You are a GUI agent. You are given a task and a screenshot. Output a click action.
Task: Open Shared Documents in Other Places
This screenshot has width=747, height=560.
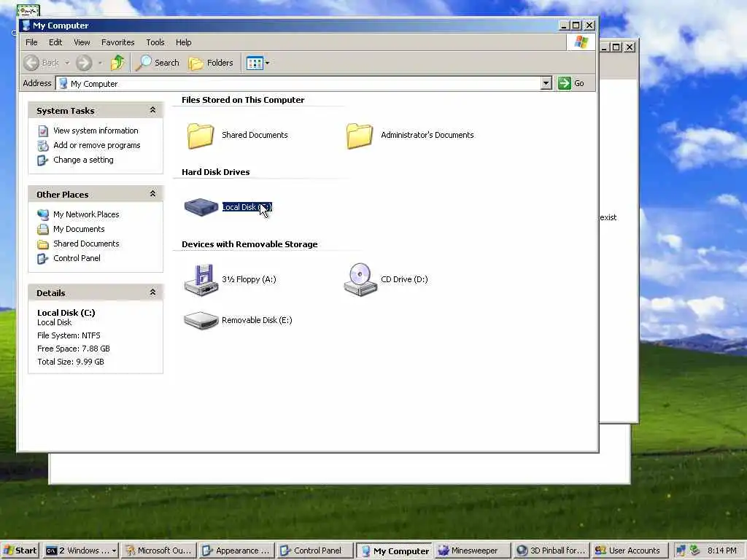[x=86, y=244]
